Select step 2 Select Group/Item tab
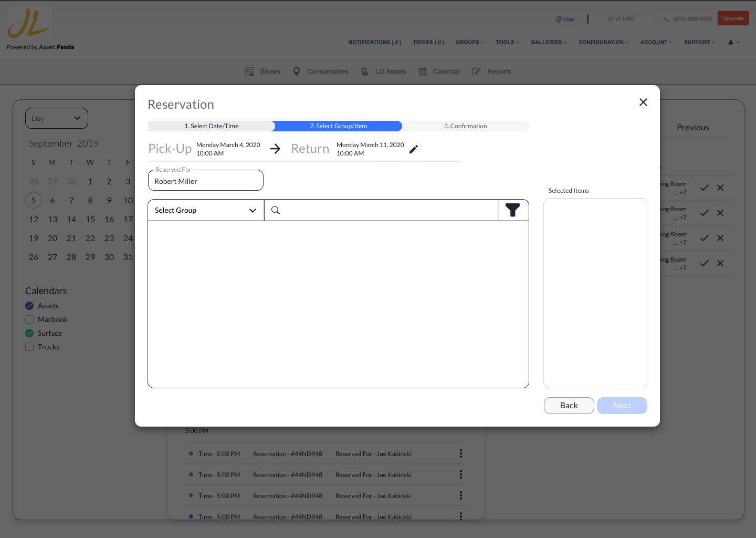The image size is (756, 538). coord(338,126)
